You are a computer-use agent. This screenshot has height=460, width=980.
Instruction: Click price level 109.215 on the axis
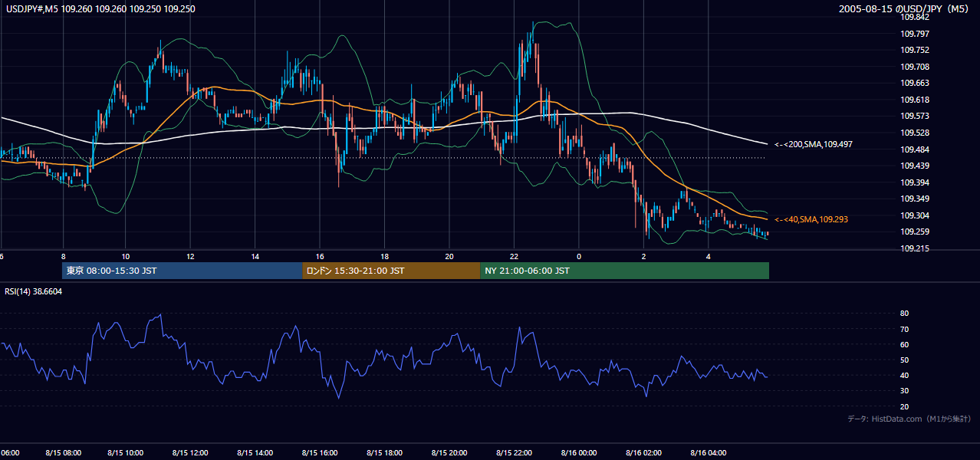[x=915, y=248]
